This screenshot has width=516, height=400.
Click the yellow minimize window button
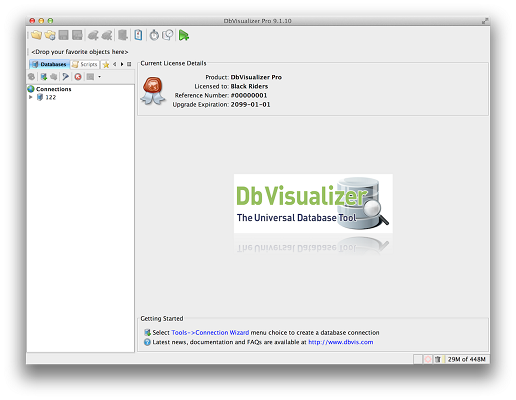click(x=41, y=21)
